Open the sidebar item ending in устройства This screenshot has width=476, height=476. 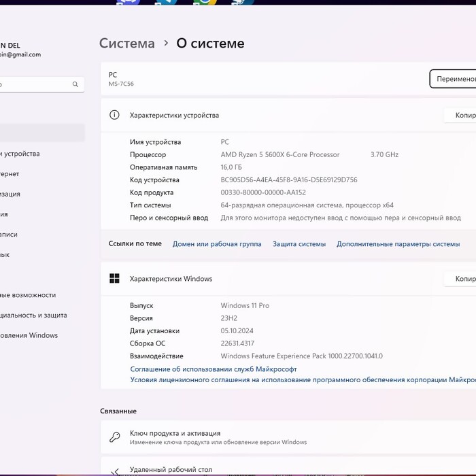[20, 154]
